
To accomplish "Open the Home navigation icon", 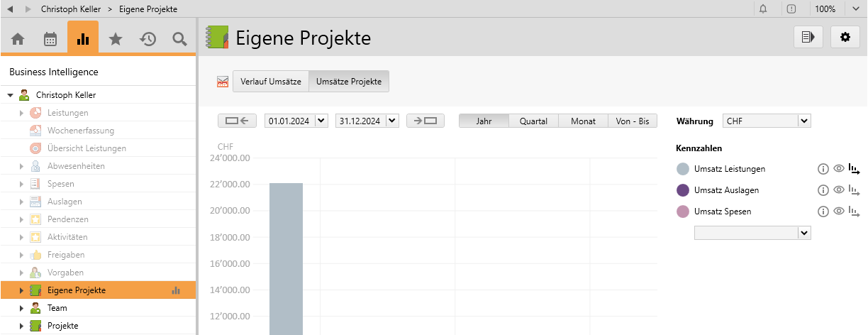I will (18, 39).
